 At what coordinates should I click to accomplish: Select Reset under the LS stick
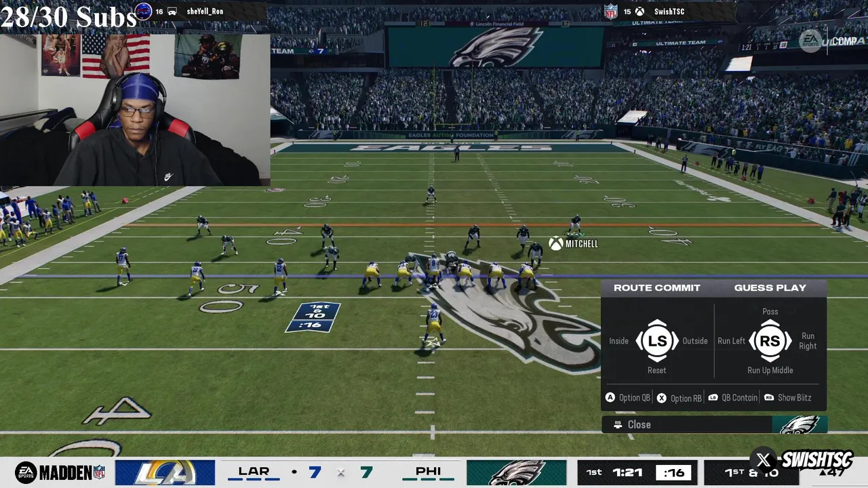(656, 370)
